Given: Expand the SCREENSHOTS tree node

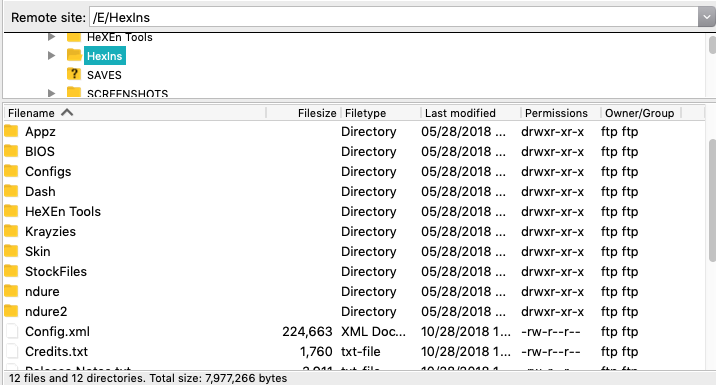Looking at the screenshot, I should tap(52, 93).
